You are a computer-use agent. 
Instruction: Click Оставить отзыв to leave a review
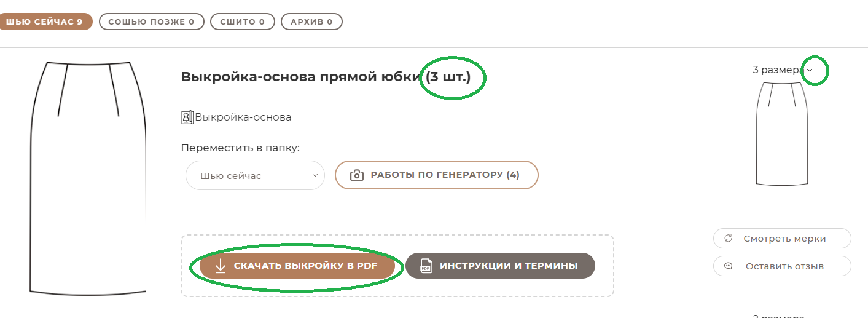click(x=782, y=266)
